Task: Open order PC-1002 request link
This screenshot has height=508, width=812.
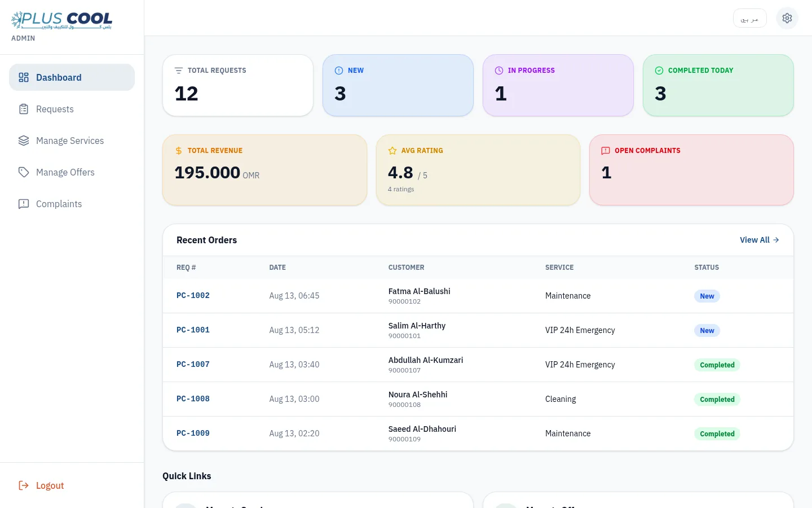Action: pos(193,296)
